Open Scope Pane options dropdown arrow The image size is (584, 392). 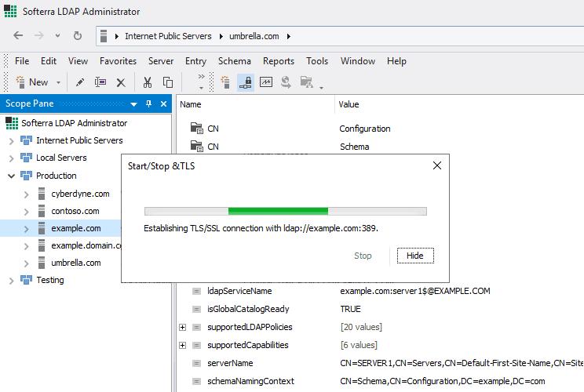(x=133, y=104)
